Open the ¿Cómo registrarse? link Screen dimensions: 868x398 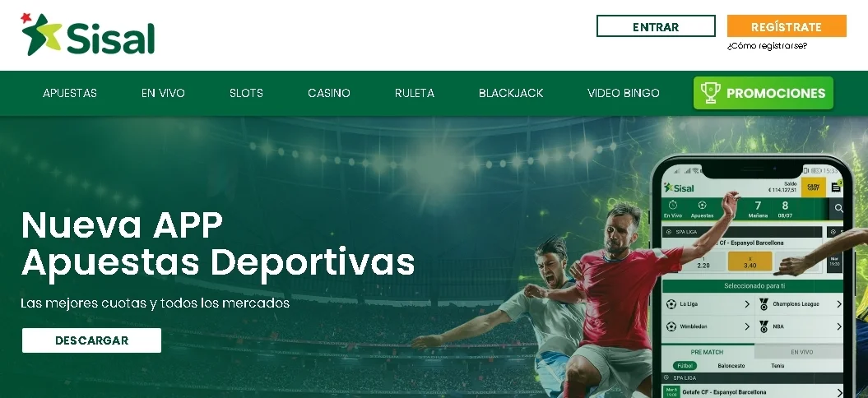click(x=767, y=46)
